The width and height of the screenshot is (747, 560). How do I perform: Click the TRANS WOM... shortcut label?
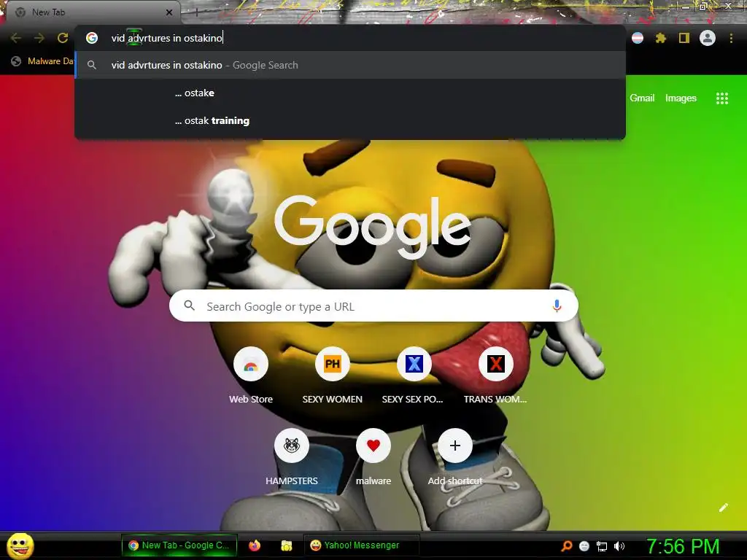coord(495,400)
